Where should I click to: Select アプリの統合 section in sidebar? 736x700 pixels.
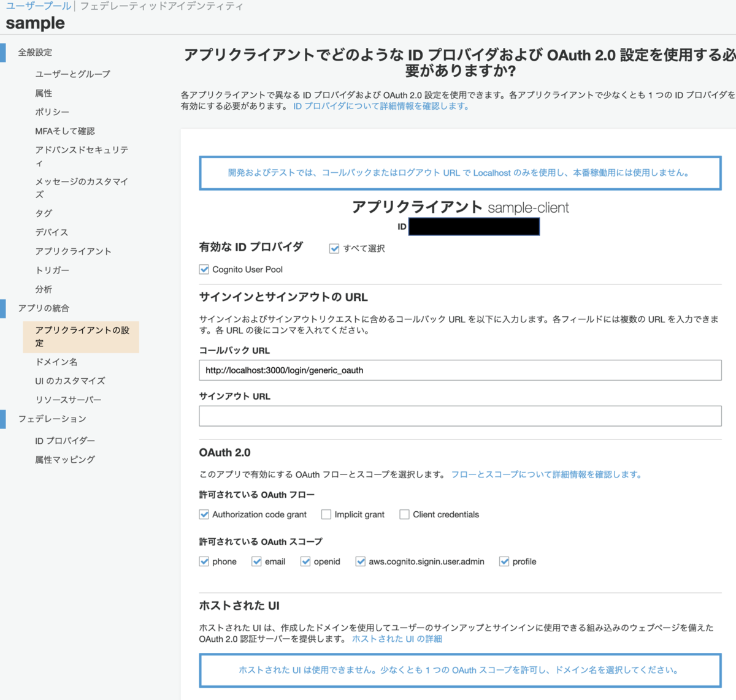[44, 308]
